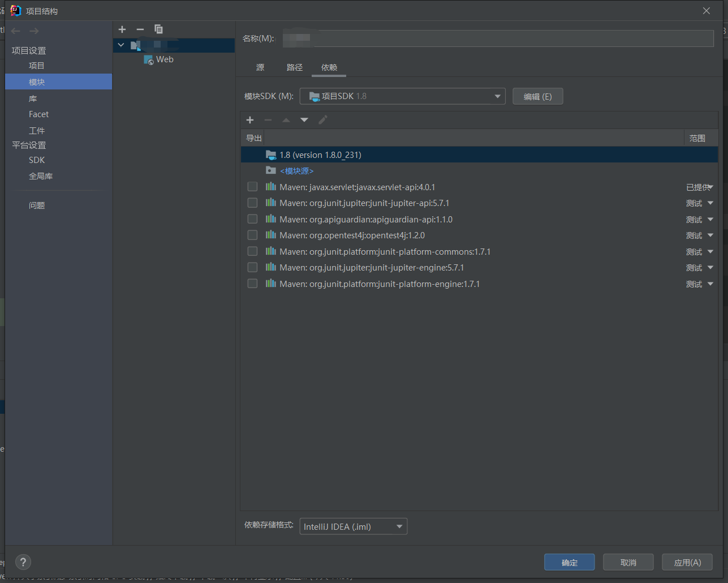Screen dimensions: 728x583
Task: Add a dependency with plus icon
Action: [250, 120]
